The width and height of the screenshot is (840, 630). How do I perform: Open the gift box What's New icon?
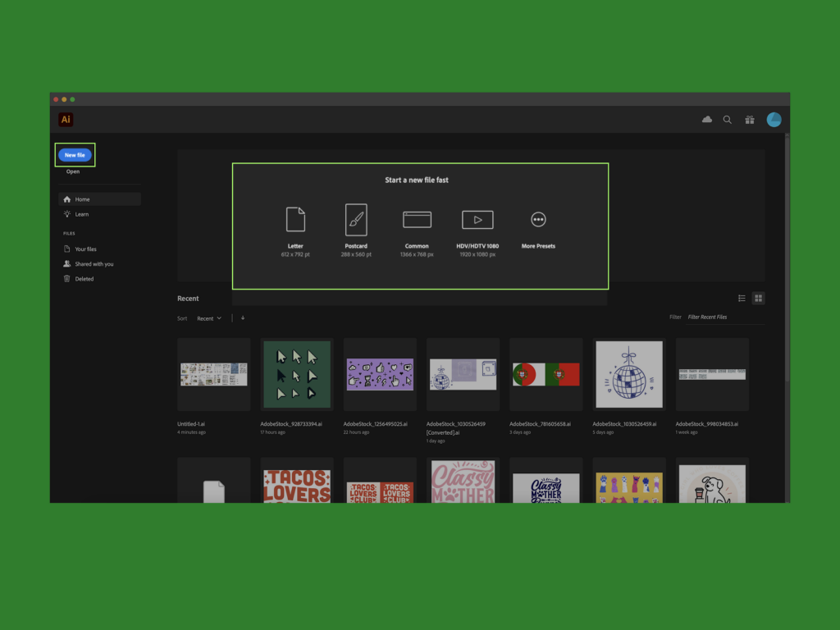(750, 120)
